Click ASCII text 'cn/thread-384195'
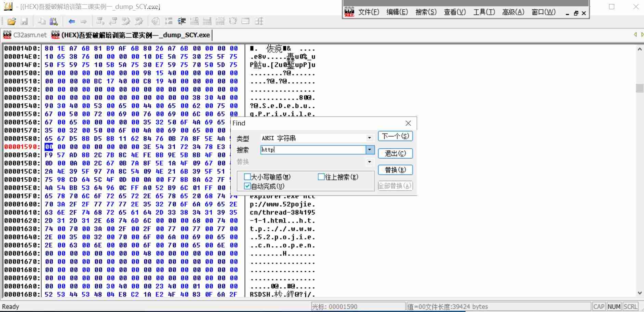 click(282, 212)
